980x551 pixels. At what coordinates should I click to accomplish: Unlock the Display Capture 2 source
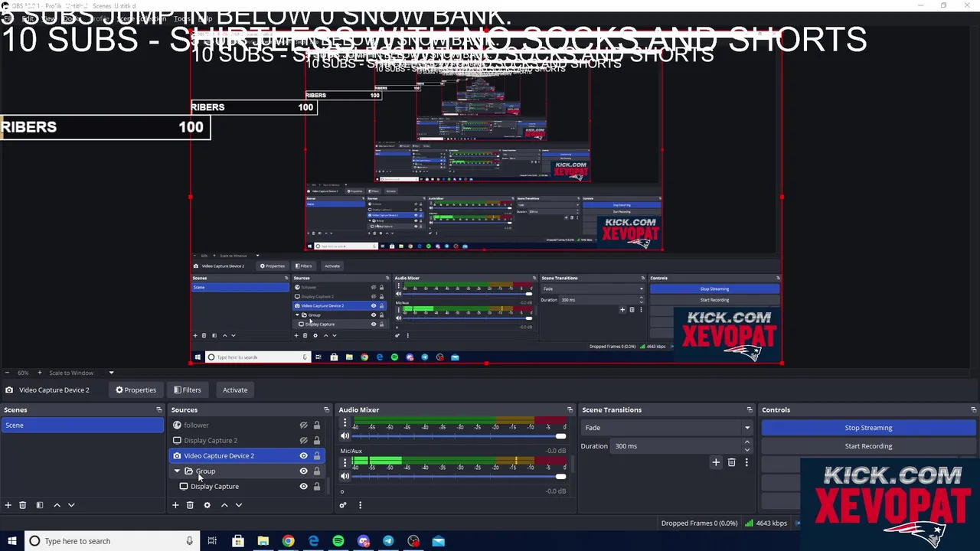click(x=316, y=441)
